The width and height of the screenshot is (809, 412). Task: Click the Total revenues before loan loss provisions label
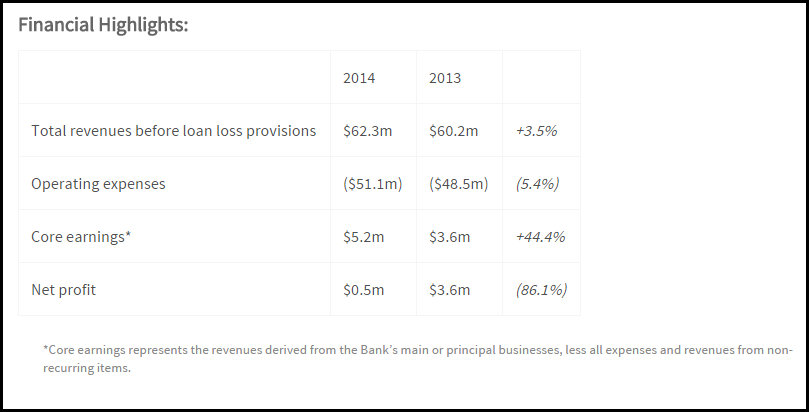[x=174, y=131]
